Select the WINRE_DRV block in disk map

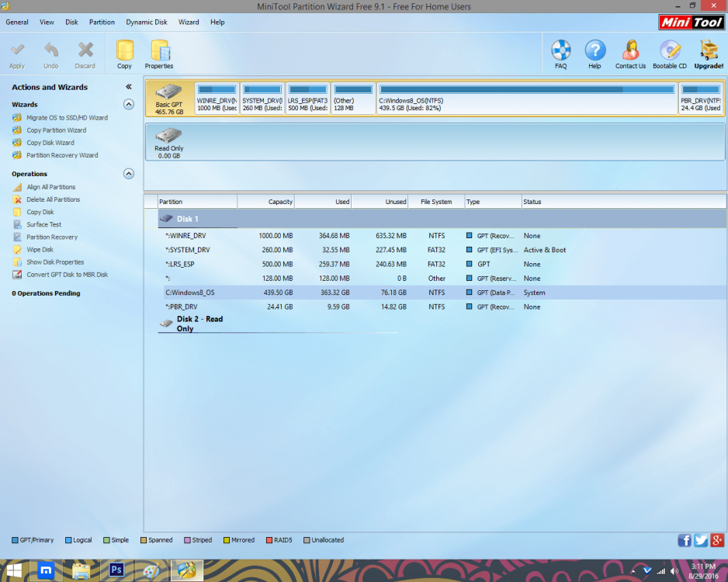tap(217, 98)
